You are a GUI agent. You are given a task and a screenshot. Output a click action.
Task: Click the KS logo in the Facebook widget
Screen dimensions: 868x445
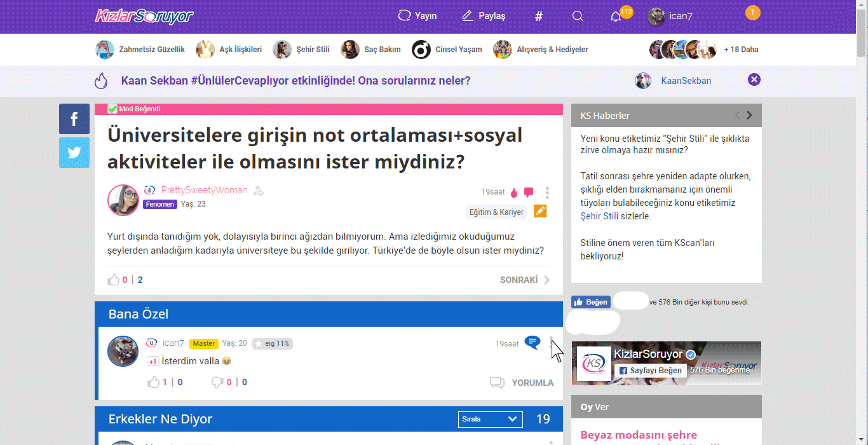pyautogui.click(x=594, y=364)
